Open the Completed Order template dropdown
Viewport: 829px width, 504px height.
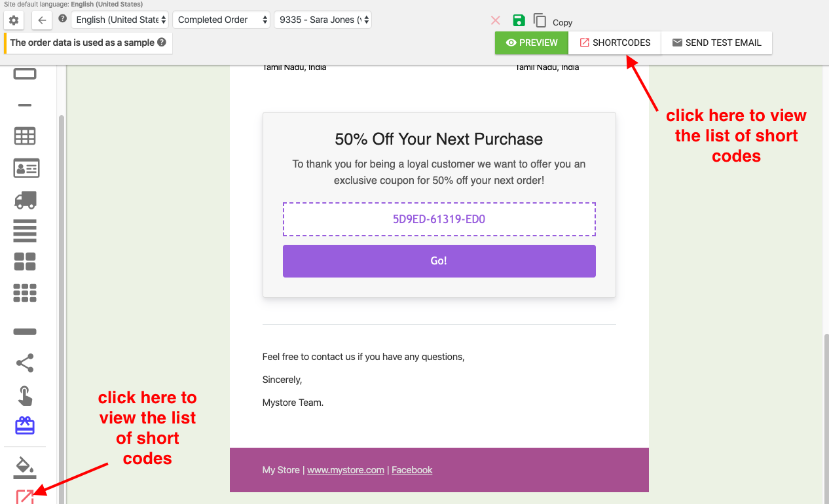[x=221, y=20]
